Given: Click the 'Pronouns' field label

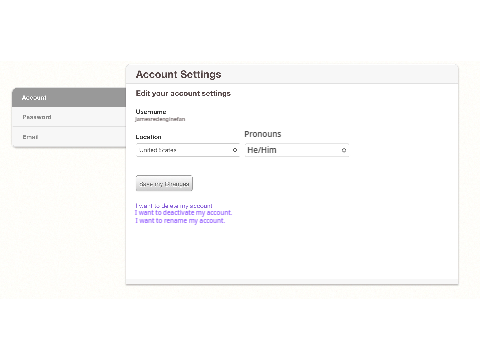Looking at the screenshot, I should [x=263, y=134].
